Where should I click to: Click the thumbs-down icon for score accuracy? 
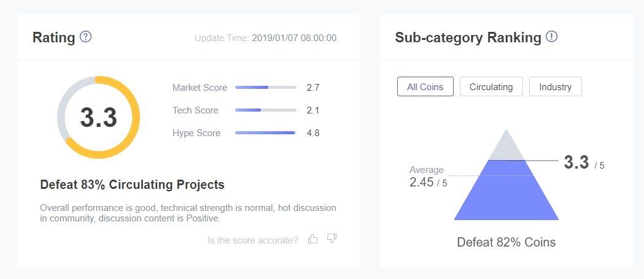point(332,239)
